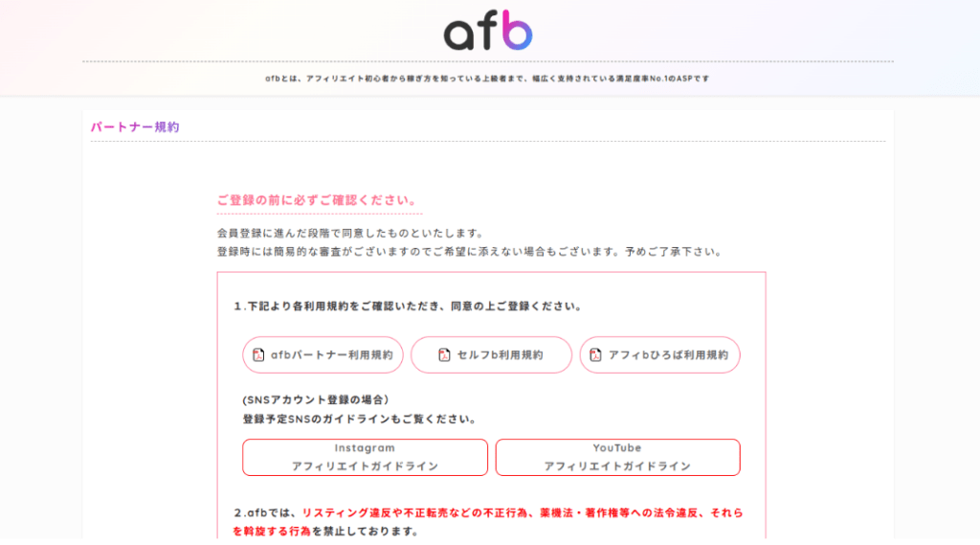
Task: Click the 会員登録に進んだ段階 sentence
Action: pos(350,233)
